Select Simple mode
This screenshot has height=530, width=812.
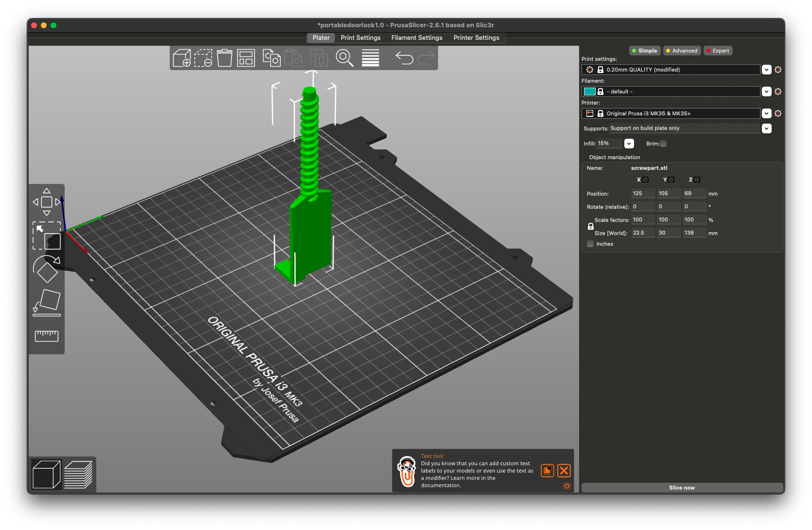click(x=645, y=51)
